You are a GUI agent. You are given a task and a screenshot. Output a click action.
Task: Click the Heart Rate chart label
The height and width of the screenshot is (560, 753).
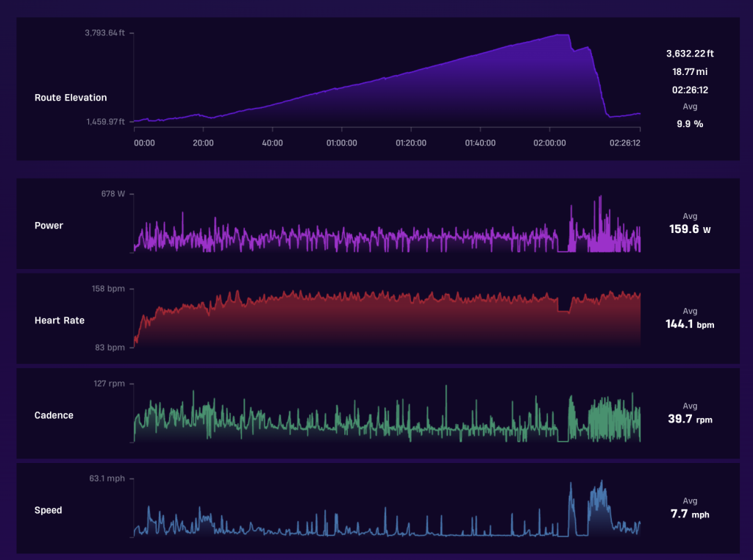coord(60,320)
